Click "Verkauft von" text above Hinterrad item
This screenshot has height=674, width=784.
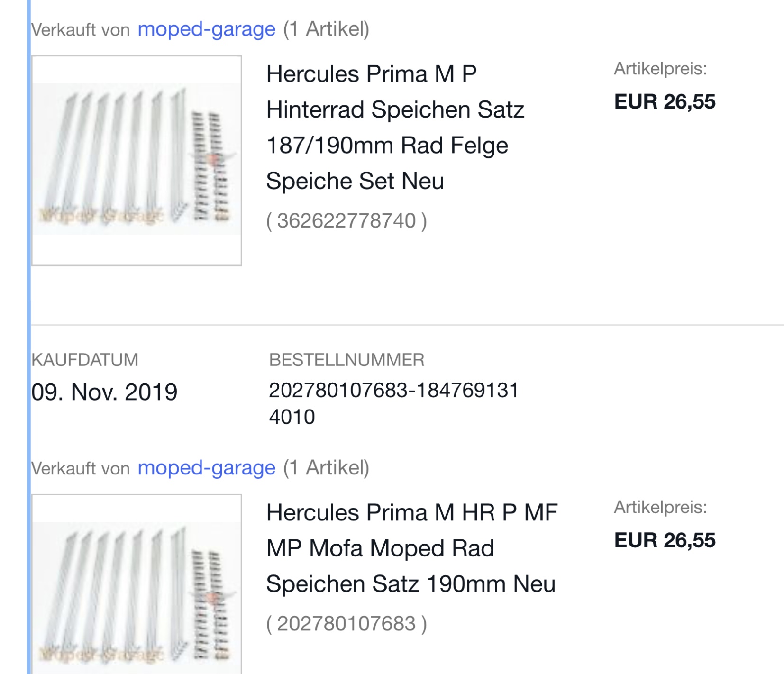[x=81, y=30]
